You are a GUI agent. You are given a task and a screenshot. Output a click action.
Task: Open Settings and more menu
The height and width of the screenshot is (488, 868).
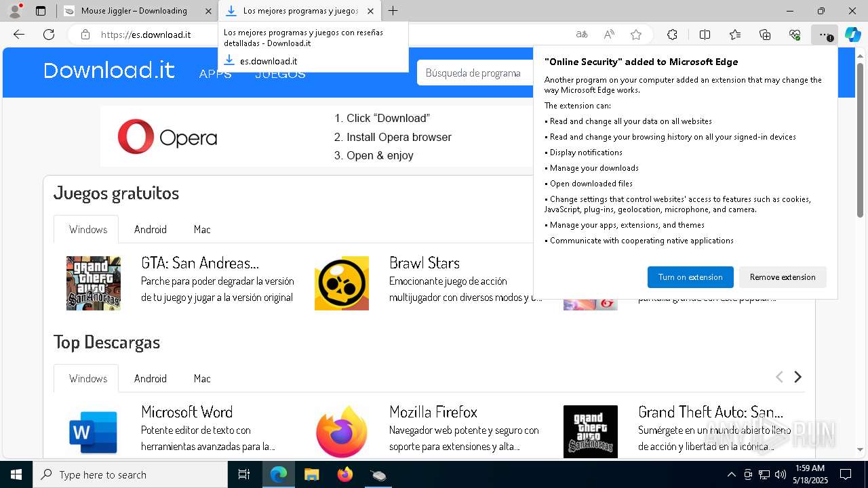click(x=824, y=35)
